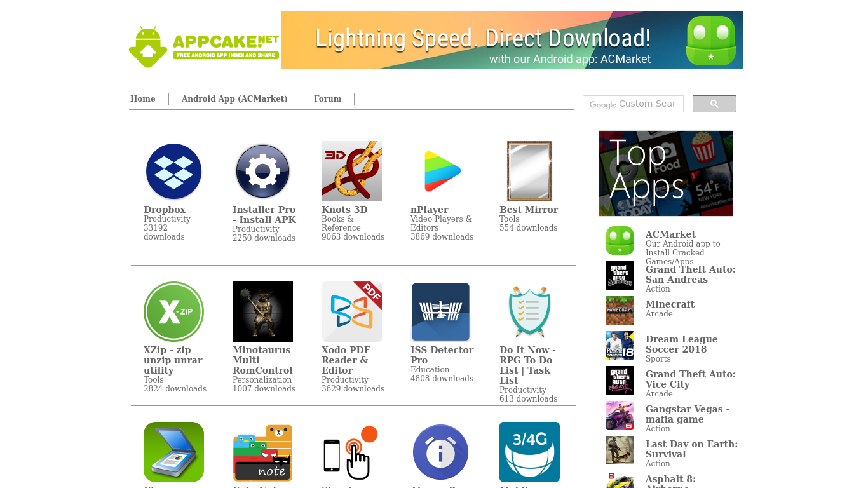Select the Xodo PDF Reader icon
Image resolution: width=868 pixels, height=488 pixels.
coord(351,311)
